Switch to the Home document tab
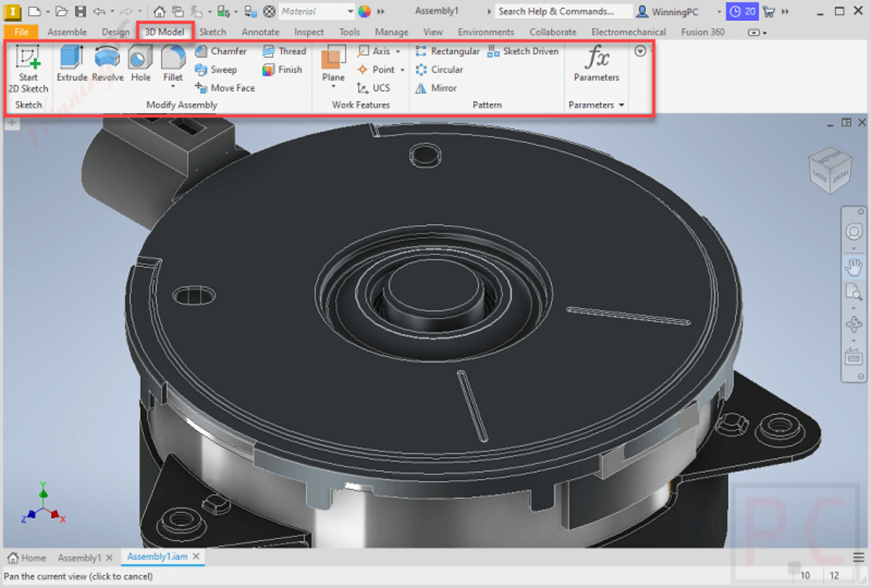The width and height of the screenshot is (871, 588). point(27,558)
